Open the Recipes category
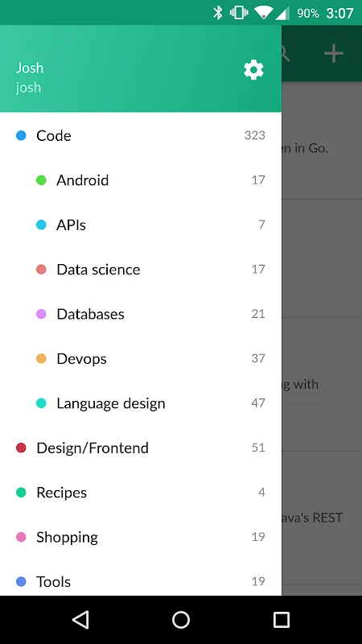The image size is (362, 644). tap(141, 493)
